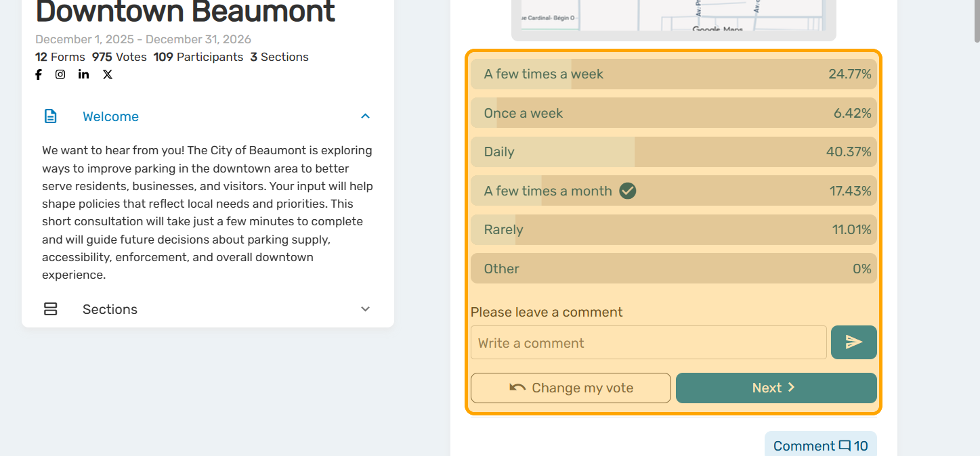Open the Welcome panel heading
Viewport: 980px width, 456px height.
tap(110, 116)
